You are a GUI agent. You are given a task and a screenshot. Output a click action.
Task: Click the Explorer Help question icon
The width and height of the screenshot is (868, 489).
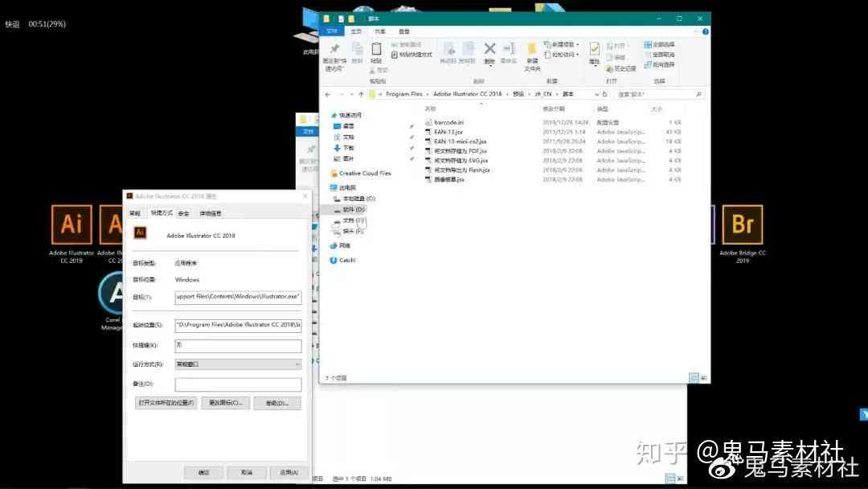[x=706, y=31]
